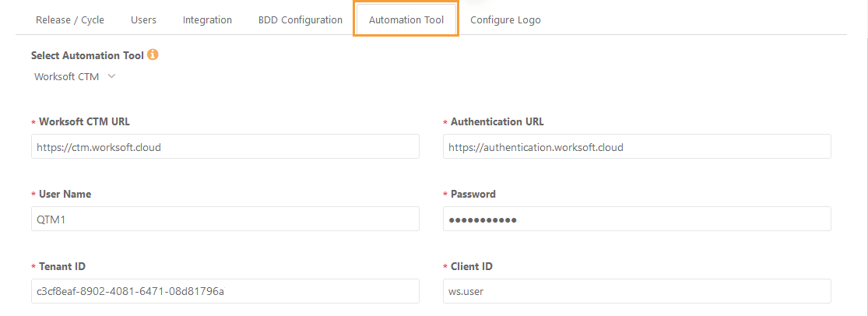Click the Password label text

473,195
